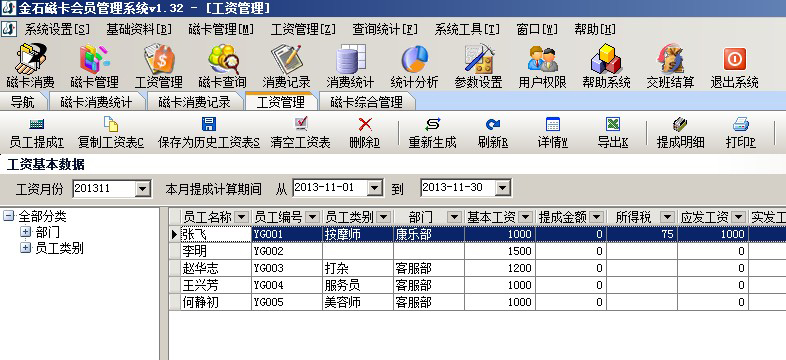Open the 磁卡查询 toolbar icon

[223, 66]
